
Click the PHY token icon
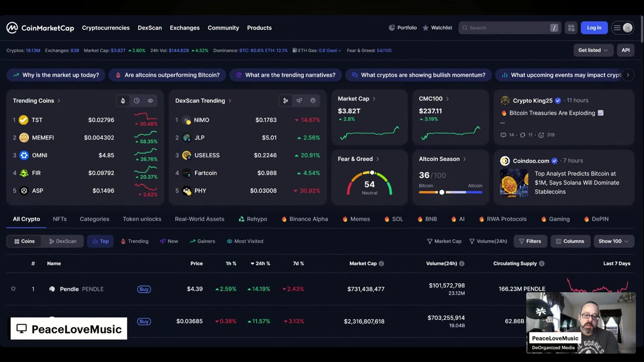pyautogui.click(x=187, y=191)
